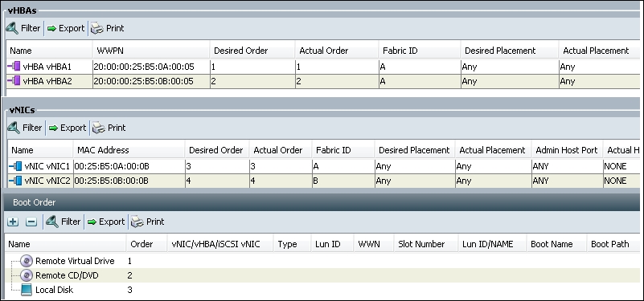Click the Export arrow icon in Boot Order
The width and height of the screenshot is (644, 301).
(x=92, y=222)
